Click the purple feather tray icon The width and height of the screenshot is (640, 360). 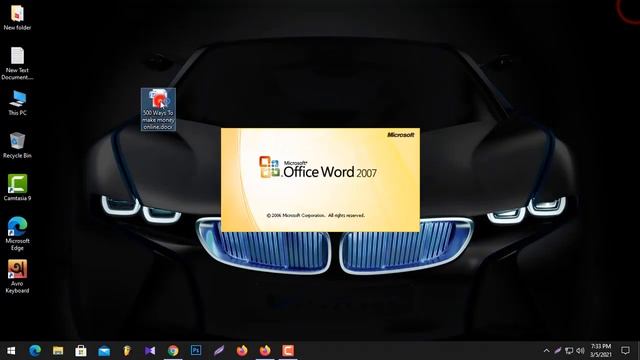(x=558, y=351)
